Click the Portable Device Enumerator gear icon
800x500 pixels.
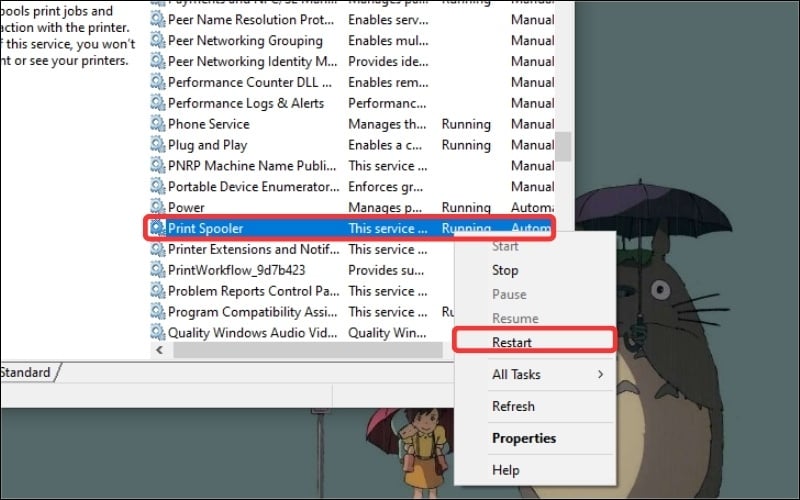(157, 186)
